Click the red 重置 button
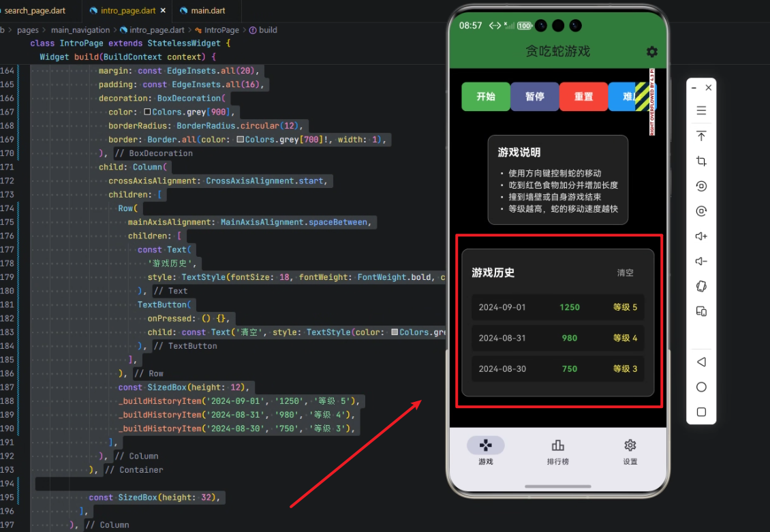The height and width of the screenshot is (532, 770). coord(583,97)
